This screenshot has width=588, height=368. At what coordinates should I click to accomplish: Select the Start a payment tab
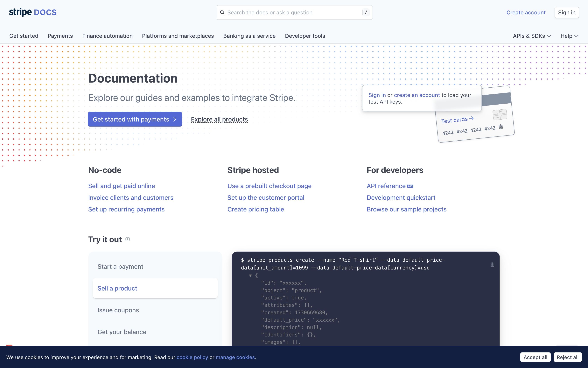[155, 267]
